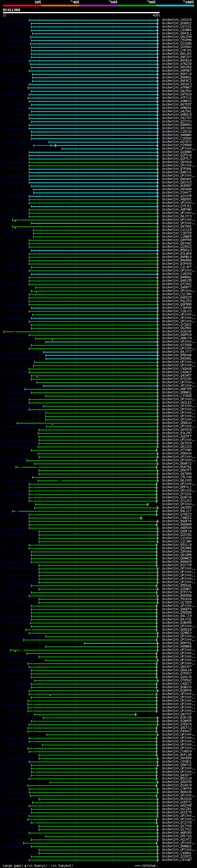Select hit UniRef100_C6T1V1
The height and width of the screenshot is (868, 197).
177,26
